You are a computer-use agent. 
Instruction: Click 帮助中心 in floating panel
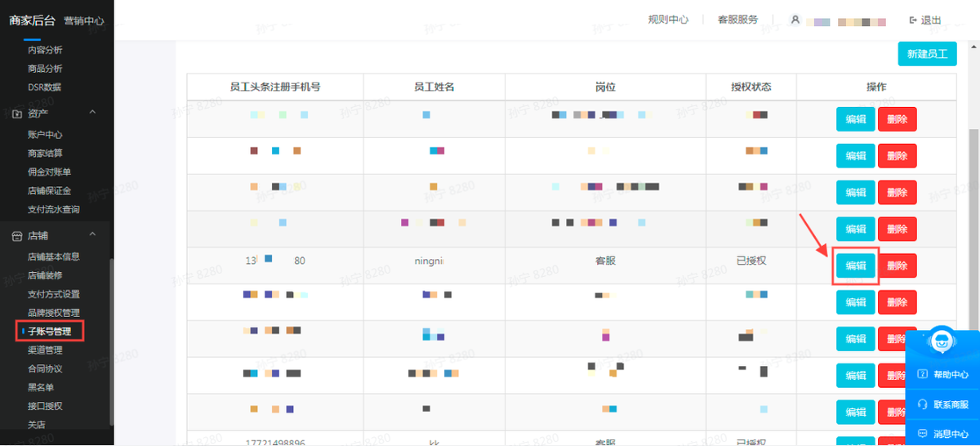pyautogui.click(x=951, y=375)
